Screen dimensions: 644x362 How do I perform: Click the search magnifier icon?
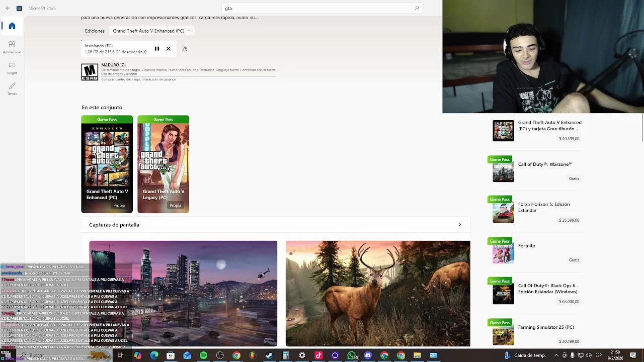pos(417,8)
